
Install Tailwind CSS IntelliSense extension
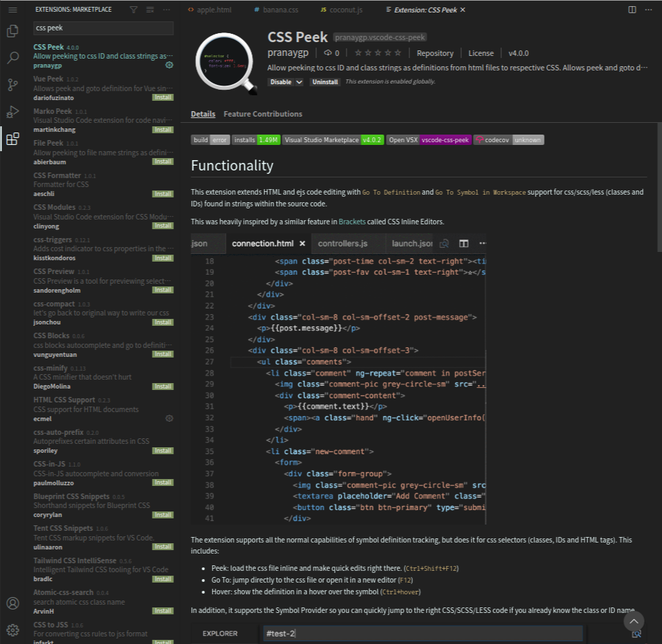162,579
